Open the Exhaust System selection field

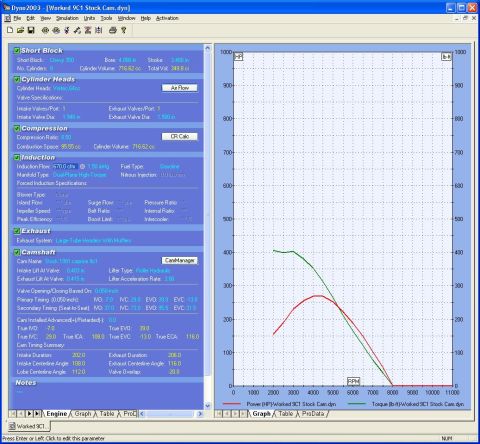(93, 240)
